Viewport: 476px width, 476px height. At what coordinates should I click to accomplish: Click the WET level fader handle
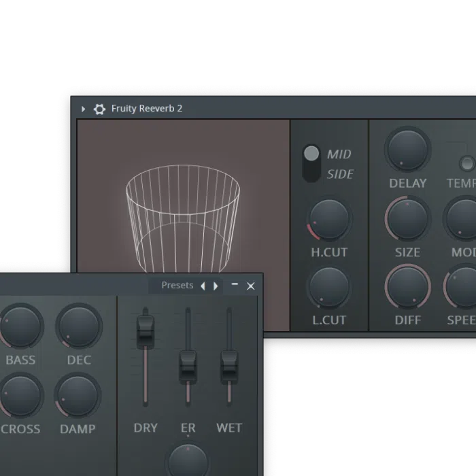(229, 366)
